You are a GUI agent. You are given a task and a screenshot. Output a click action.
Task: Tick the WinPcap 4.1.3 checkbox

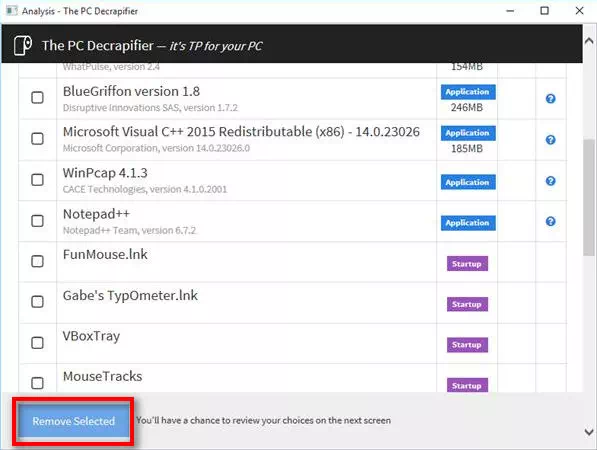click(37, 180)
